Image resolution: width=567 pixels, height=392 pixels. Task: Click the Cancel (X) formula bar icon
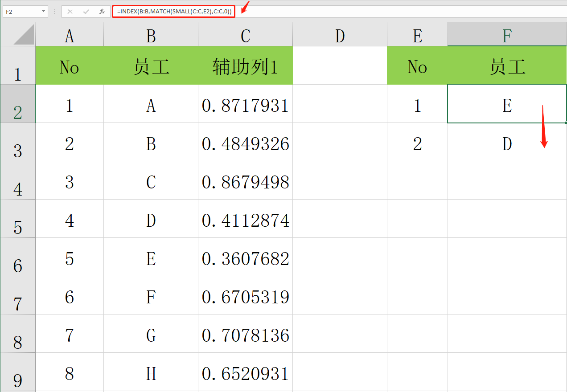tap(70, 12)
